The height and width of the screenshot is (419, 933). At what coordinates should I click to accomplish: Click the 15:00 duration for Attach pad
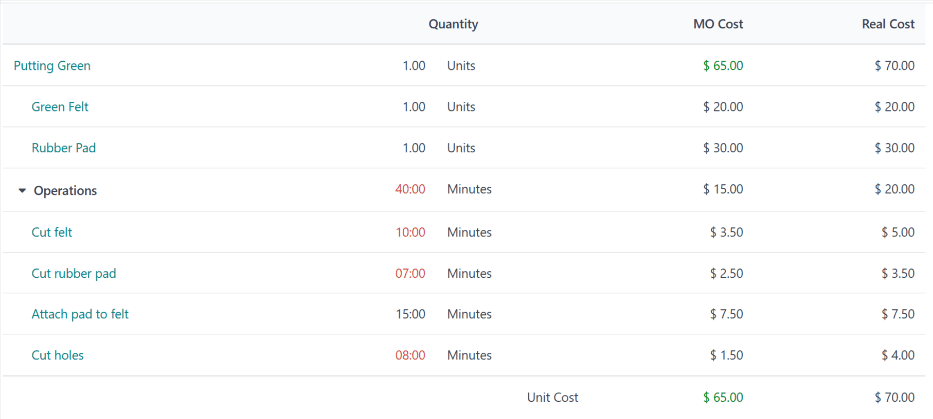(410, 314)
